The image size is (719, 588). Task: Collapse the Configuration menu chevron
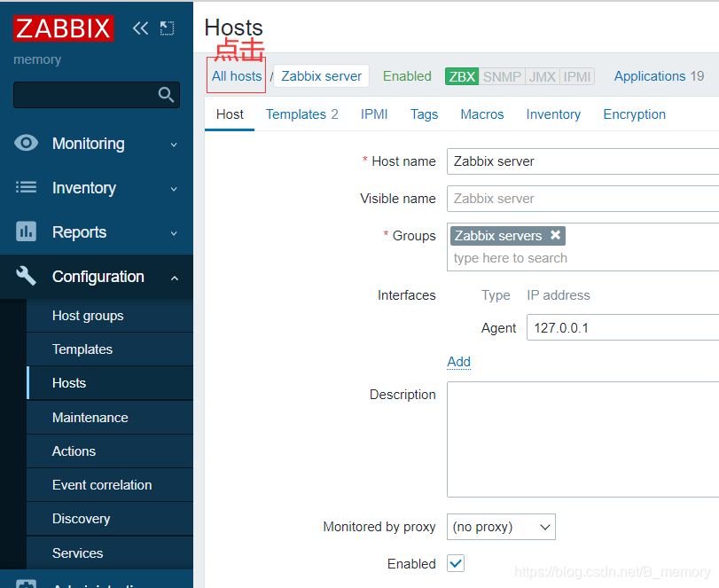click(175, 278)
